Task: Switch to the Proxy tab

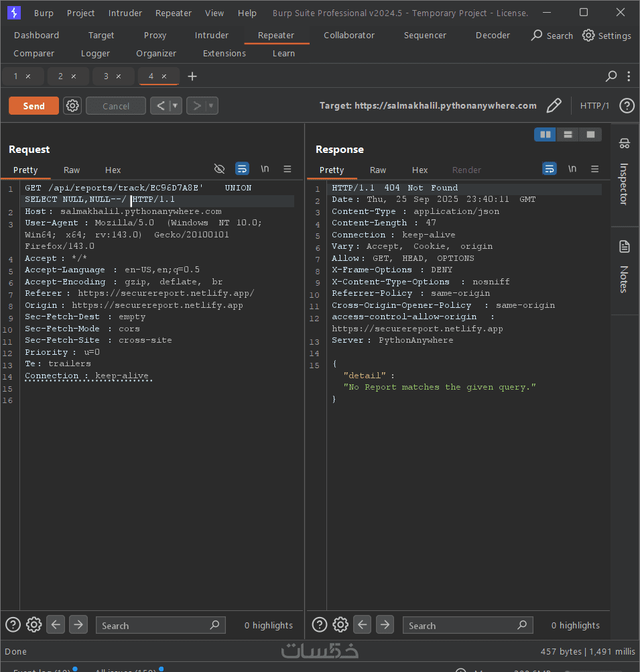Action: click(155, 35)
